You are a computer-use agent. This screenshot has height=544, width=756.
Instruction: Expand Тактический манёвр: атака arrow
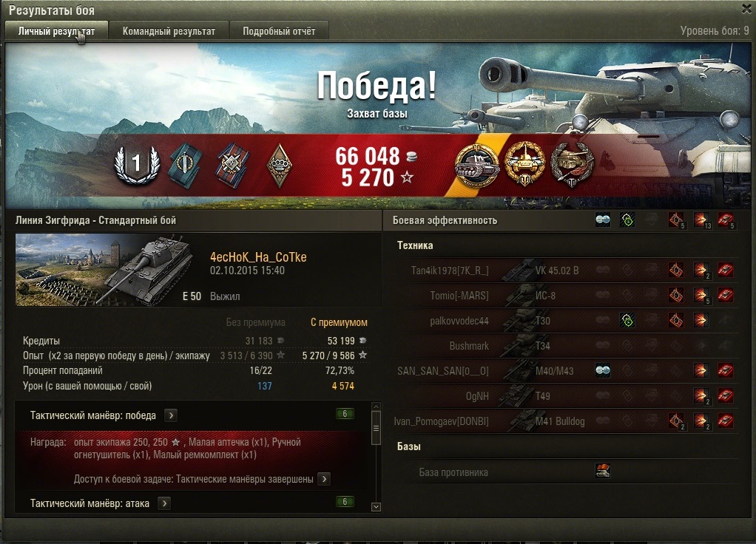(x=164, y=503)
